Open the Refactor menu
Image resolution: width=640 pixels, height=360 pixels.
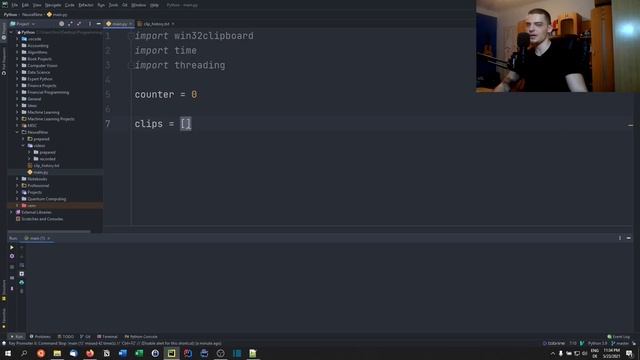pyautogui.click(x=86, y=5)
